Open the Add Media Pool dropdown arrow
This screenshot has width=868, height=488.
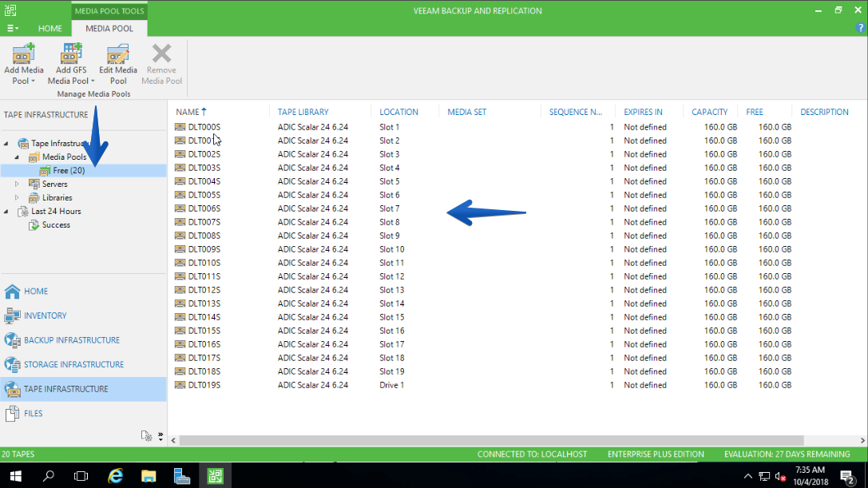pyautogui.click(x=34, y=81)
